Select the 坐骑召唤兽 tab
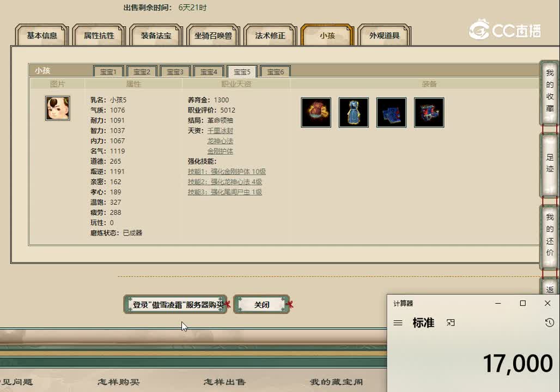 pos(213,35)
